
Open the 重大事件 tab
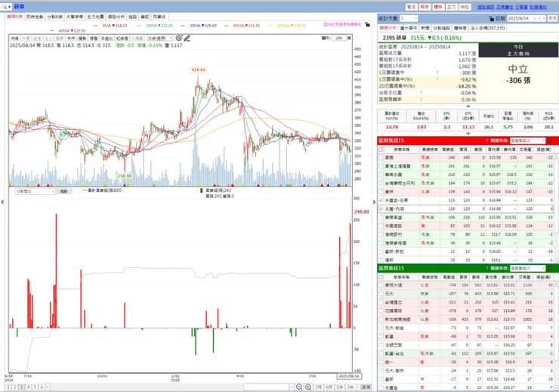(409, 28)
